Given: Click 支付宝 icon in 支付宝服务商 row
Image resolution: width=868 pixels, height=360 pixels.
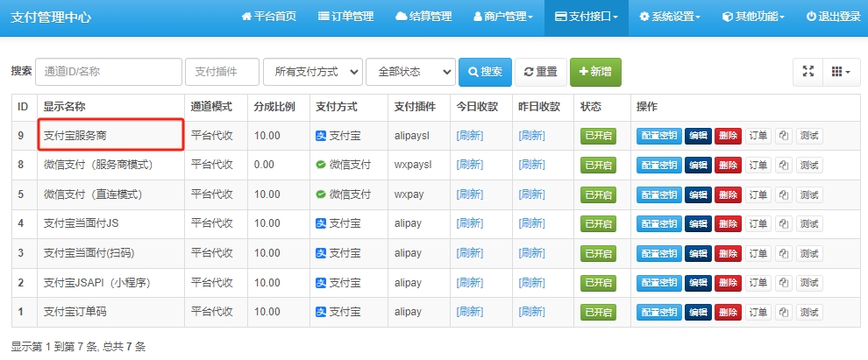Looking at the screenshot, I should pos(321,136).
